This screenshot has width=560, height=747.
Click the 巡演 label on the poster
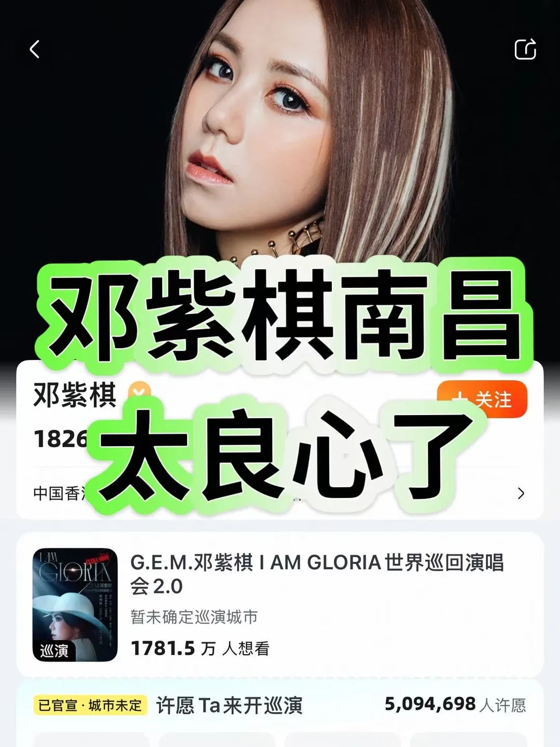54,651
